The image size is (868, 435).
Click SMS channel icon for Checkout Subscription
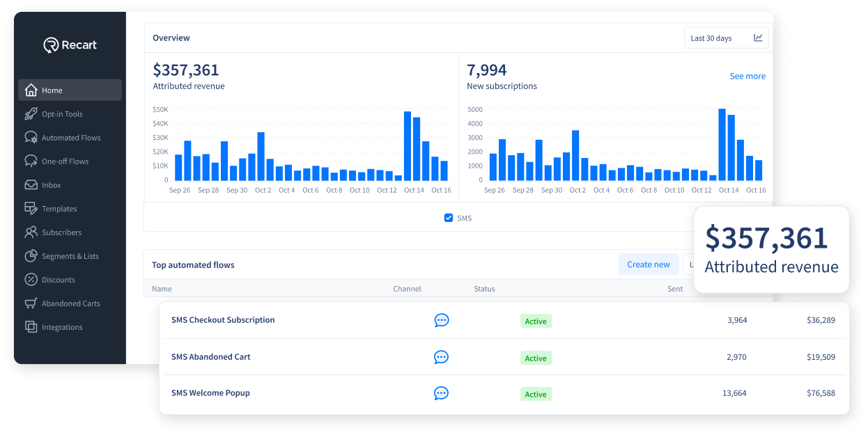pos(442,320)
